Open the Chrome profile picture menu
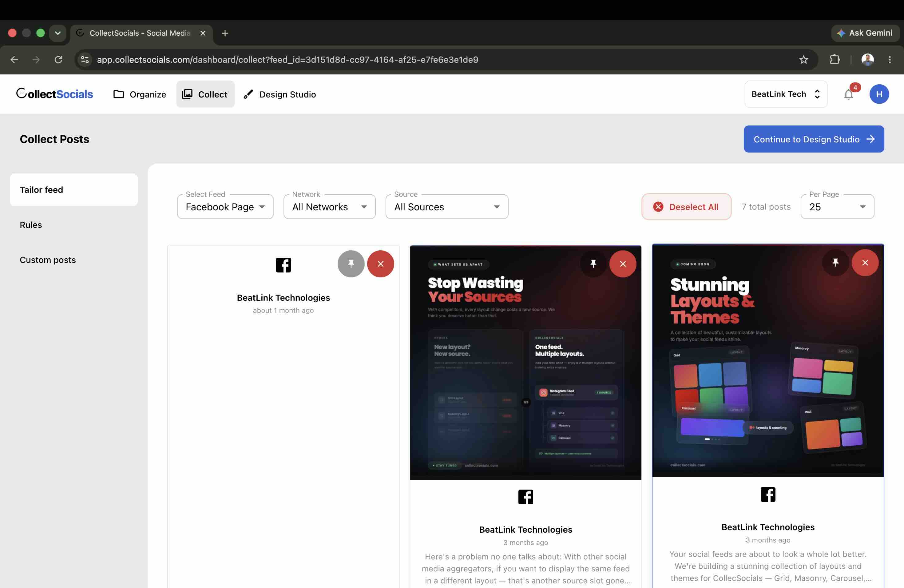Viewport: 904px width, 588px height. coord(867,60)
